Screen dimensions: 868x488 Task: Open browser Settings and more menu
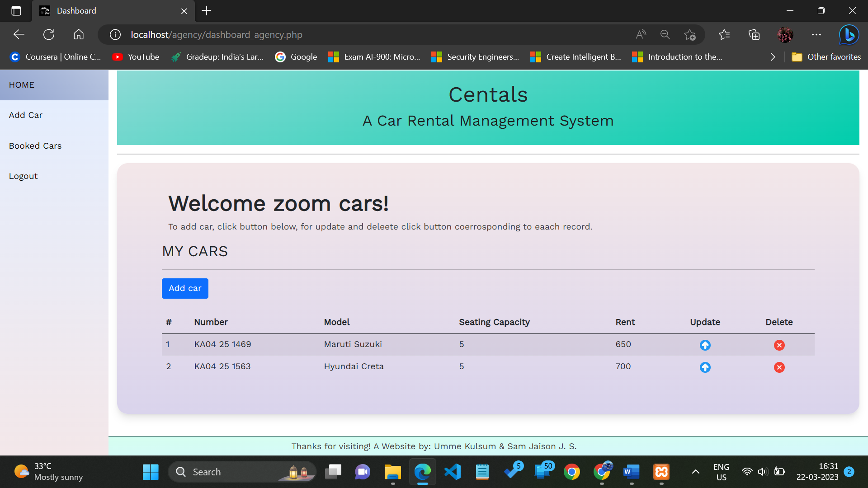tap(816, 35)
